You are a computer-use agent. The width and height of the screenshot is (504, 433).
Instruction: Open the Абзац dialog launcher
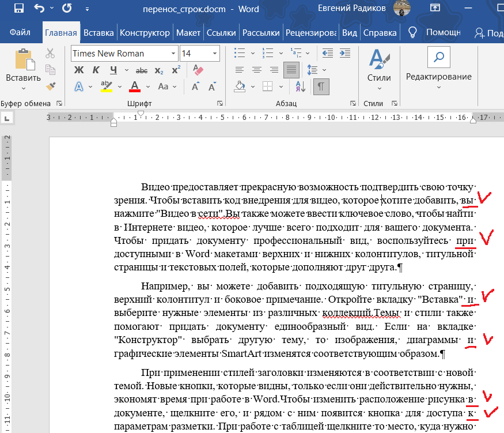[x=353, y=103]
